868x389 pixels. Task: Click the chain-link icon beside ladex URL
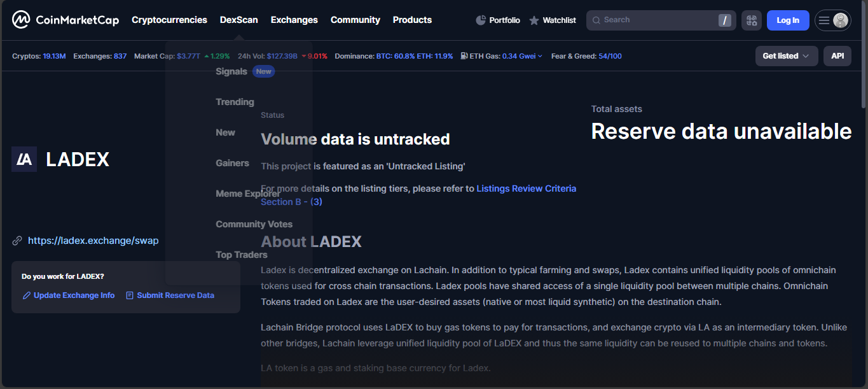point(17,241)
